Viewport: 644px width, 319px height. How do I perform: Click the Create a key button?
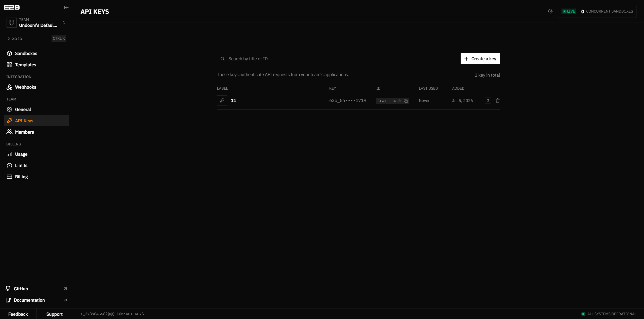pos(480,59)
